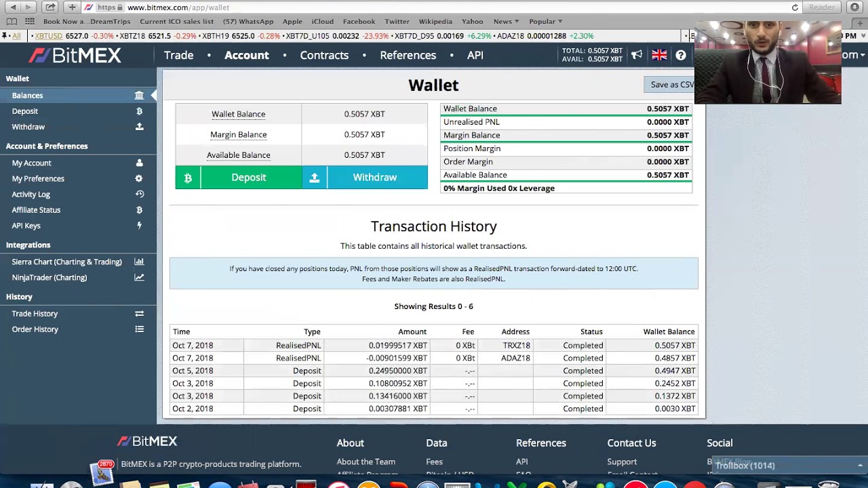Screen dimensions: 868x488
Task: Open the Account menu
Action: coord(247,55)
